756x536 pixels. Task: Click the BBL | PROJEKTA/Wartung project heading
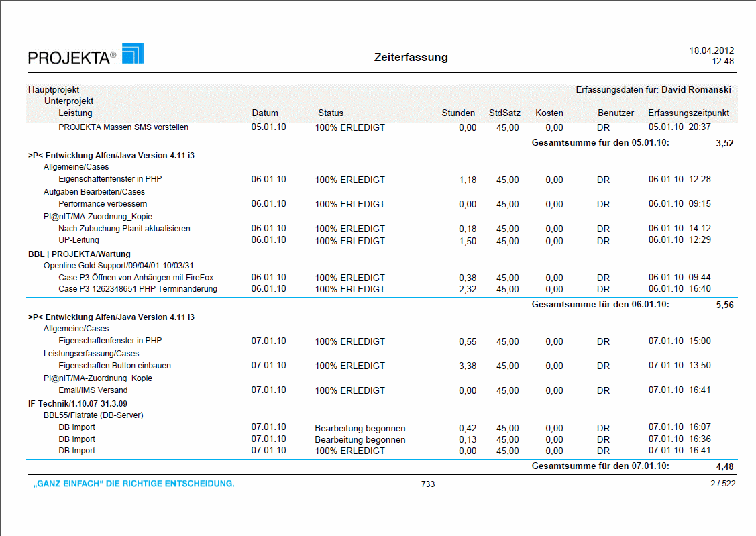pyautogui.click(x=79, y=254)
